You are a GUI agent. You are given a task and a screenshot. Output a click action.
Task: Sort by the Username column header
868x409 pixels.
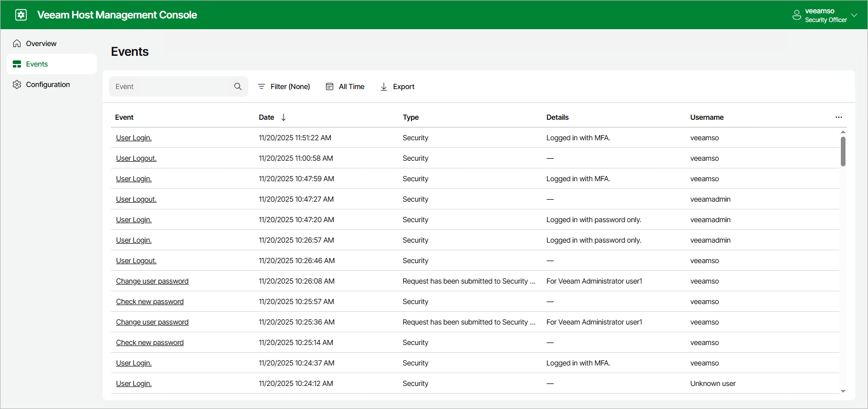(x=707, y=117)
